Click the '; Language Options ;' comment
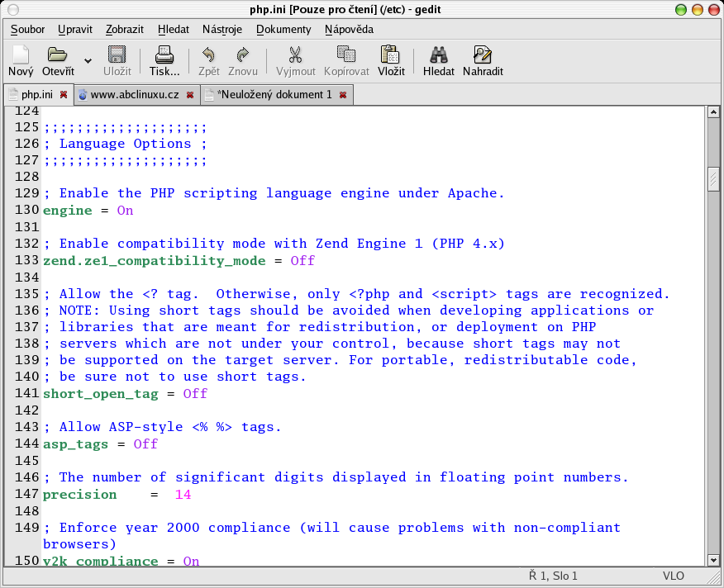This screenshot has height=588, width=724. coord(125,144)
